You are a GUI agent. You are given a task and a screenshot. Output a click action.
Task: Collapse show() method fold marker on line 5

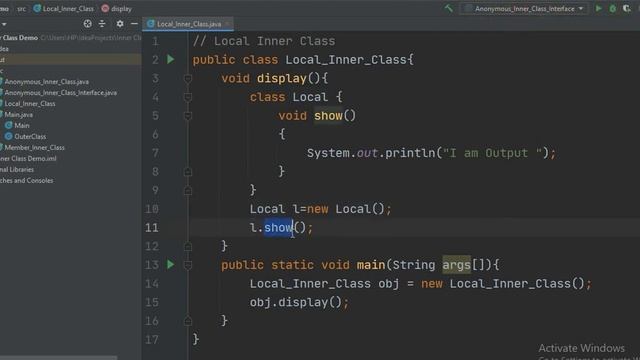188,116
